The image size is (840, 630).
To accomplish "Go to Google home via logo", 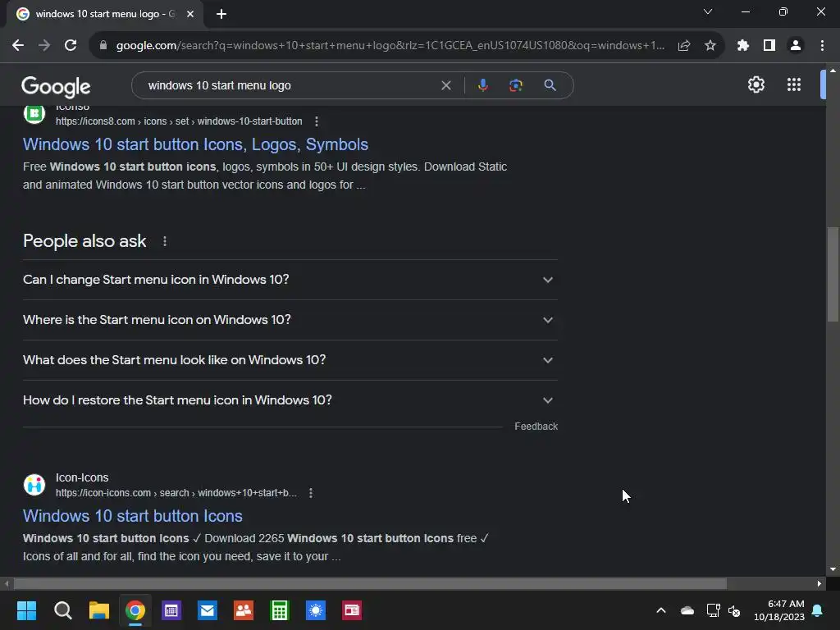I will pos(56,86).
